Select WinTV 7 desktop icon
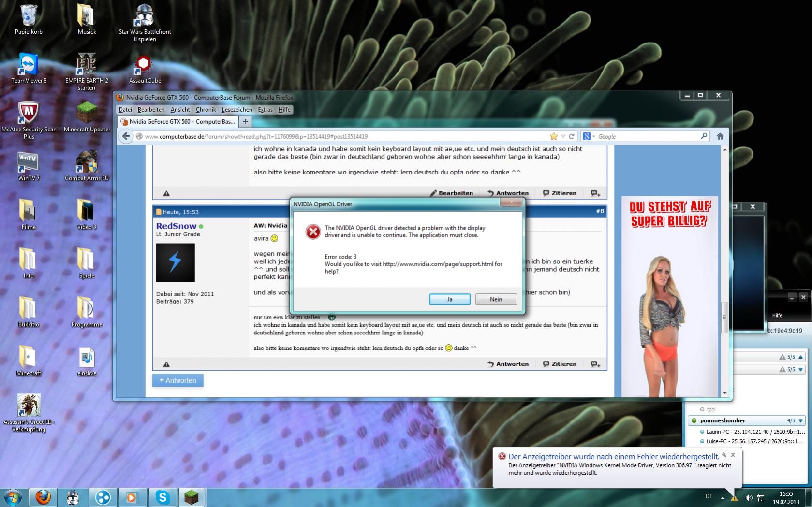This screenshot has height=507, width=812. (x=29, y=166)
